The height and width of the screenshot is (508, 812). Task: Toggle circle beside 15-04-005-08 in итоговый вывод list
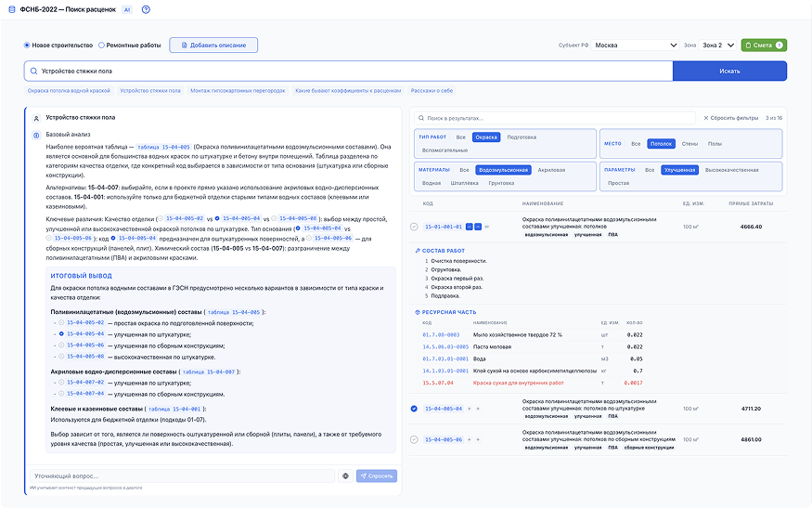pos(61,356)
